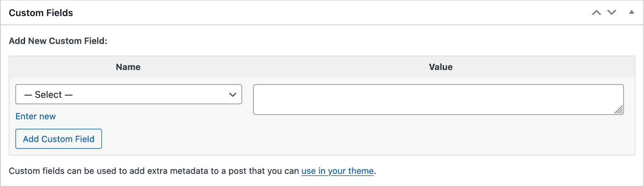Click the "Enter new" link
644x187 pixels.
pyautogui.click(x=35, y=116)
